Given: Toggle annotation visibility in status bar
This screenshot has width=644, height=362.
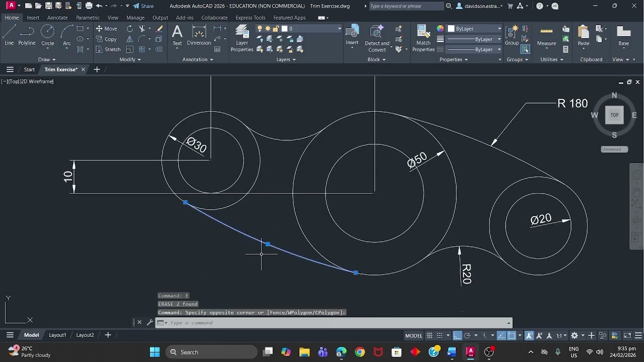Looking at the screenshot, I should [529, 335].
